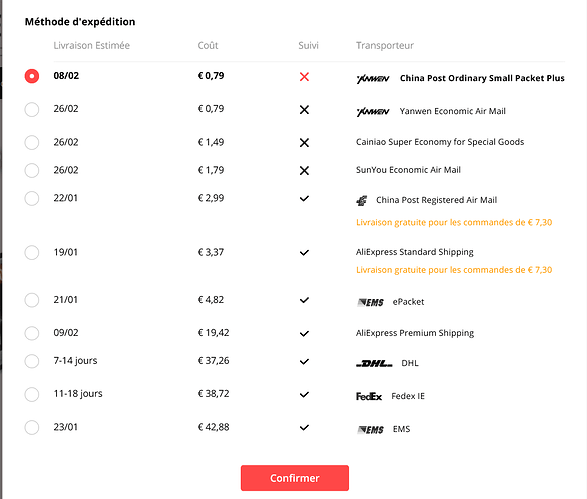Choose the SunYou Economic Air Mail radio button
Screen dimensions: 587x499
[x=32, y=170]
